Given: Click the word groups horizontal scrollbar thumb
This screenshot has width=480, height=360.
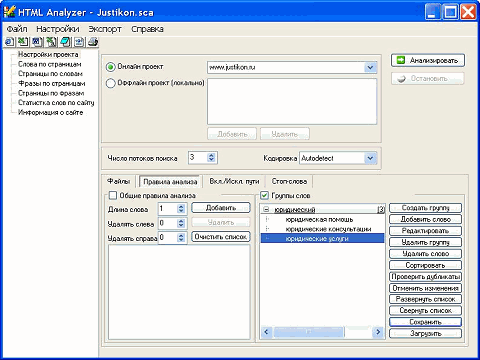Looking at the screenshot, I should [x=309, y=332].
